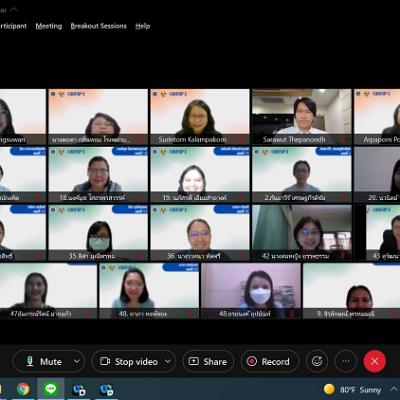Image resolution: width=400 pixels, height=400 pixels.
Task: Show hidden system tray icons chevron
Action: pyautogui.click(x=394, y=389)
